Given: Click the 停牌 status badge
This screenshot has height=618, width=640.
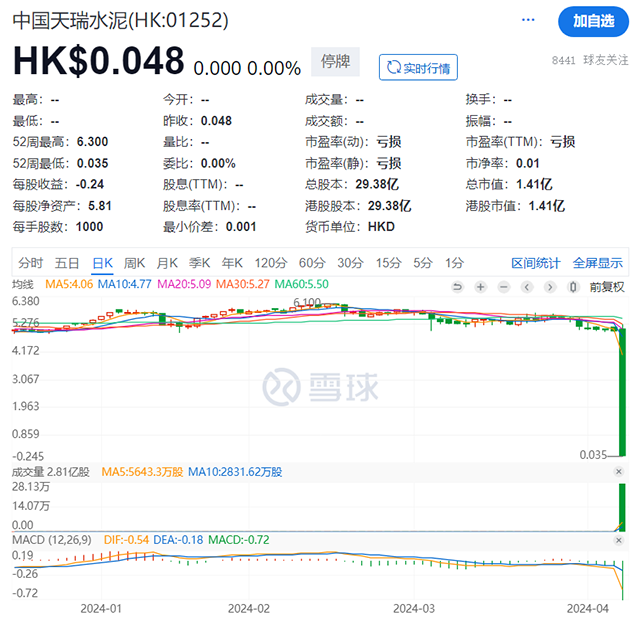Looking at the screenshot, I should 335,62.
